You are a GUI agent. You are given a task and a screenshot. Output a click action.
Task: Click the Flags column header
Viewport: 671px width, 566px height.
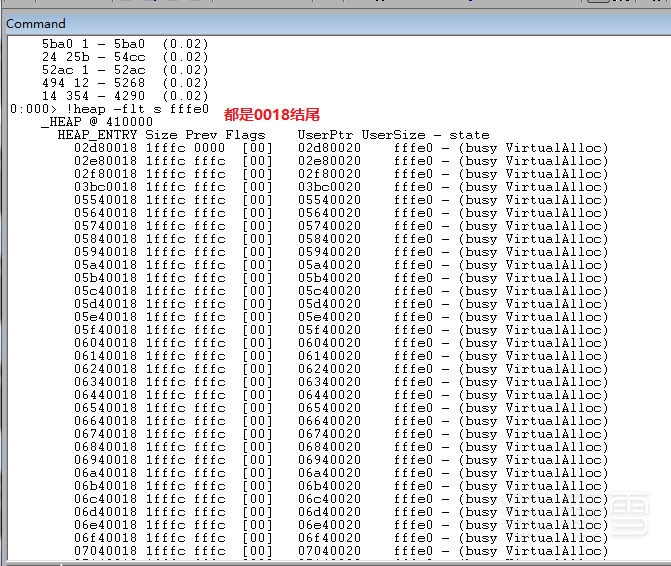pyautogui.click(x=245, y=135)
